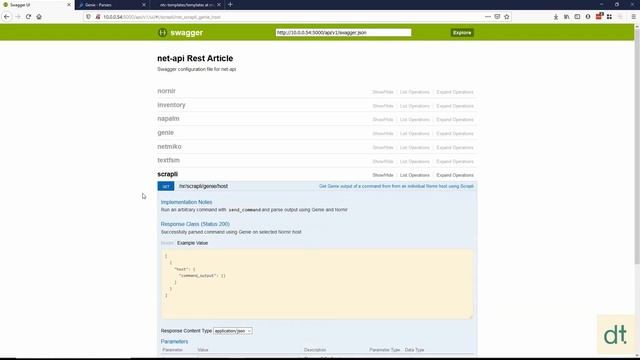Click Show/Hide for nornir

383,92
